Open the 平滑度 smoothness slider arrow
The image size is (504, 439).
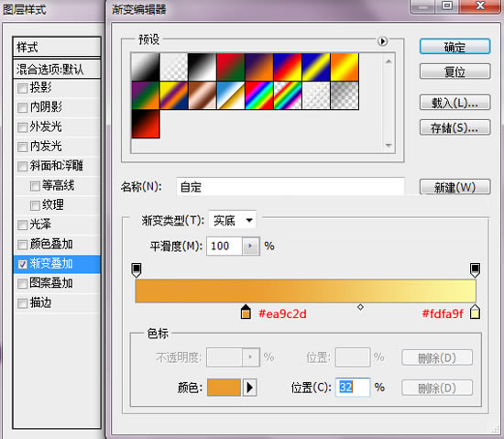pyautogui.click(x=250, y=247)
